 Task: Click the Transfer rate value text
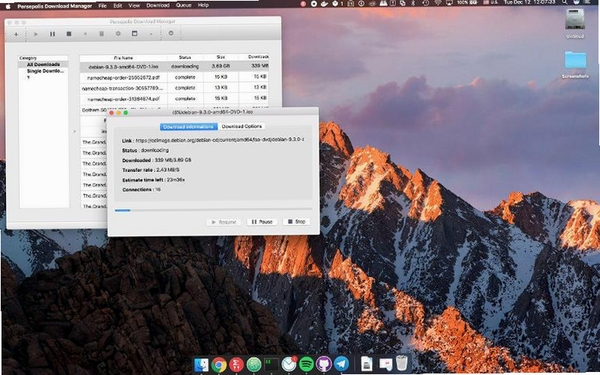click(x=167, y=170)
